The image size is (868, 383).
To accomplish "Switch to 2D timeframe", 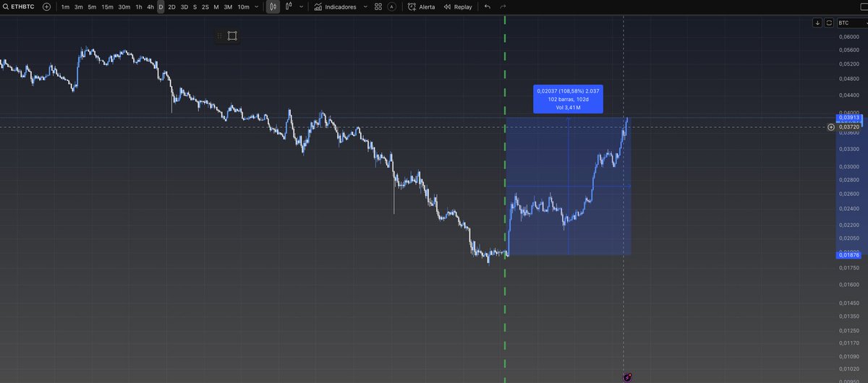I will click(x=171, y=7).
